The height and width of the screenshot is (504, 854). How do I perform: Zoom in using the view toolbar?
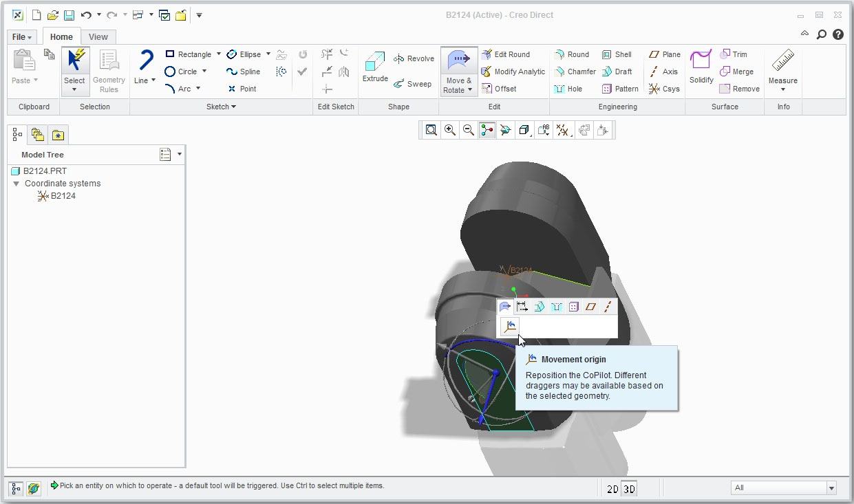pyautogui.click(x=450, y=130)
